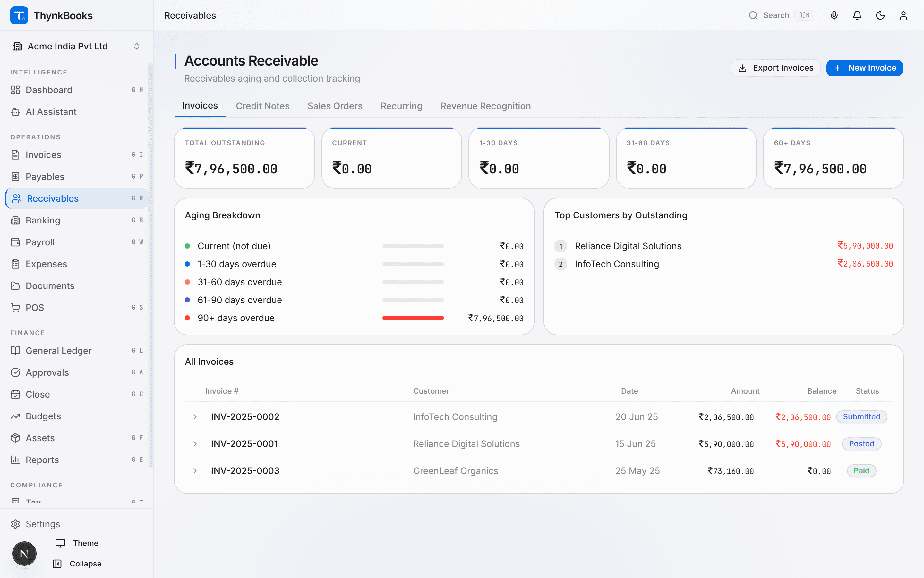The width and height of the screenshot is (924, 578).
Task: Click the ₹73,160.00 amount cell
Action: pyautogui.click(x=731, y=471)
